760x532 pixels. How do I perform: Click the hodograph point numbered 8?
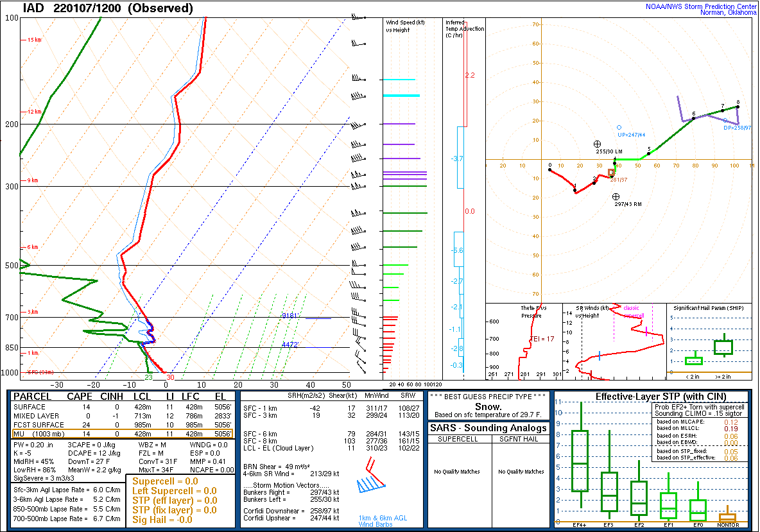[738, 106]
